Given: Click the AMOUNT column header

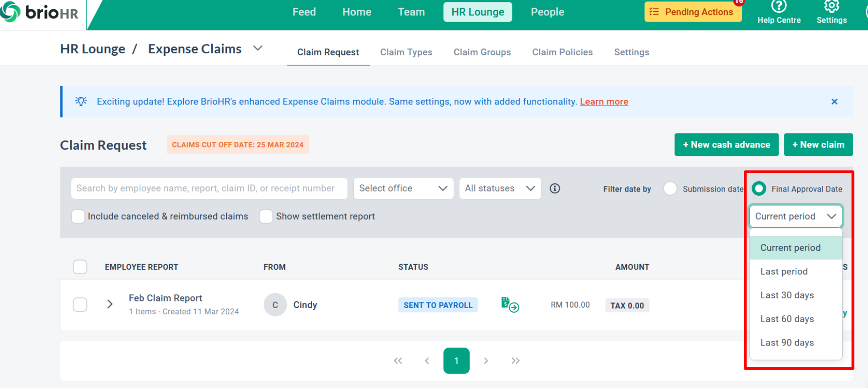Looking at the screenshot, I should point(632,267).
